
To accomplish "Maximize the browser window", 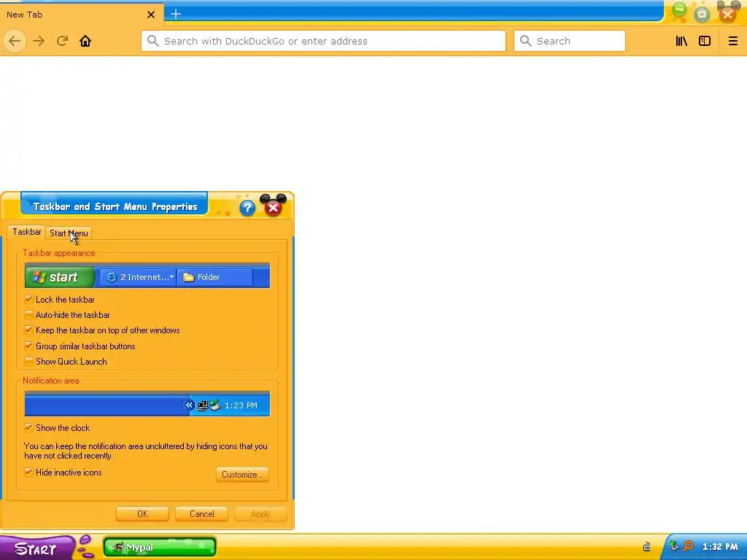I will pos(702,15).
